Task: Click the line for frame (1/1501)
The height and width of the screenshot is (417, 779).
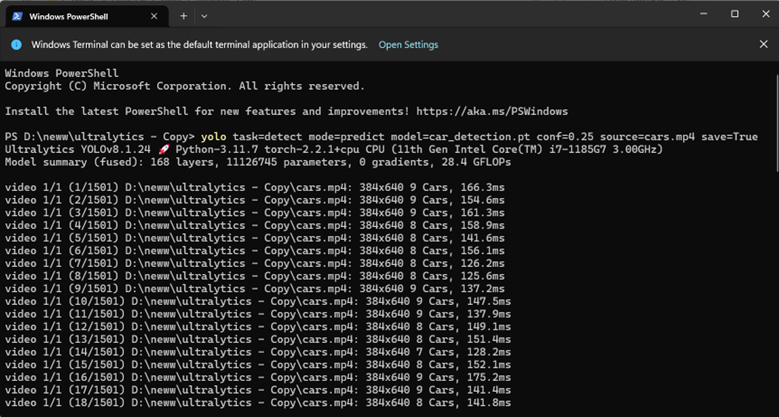Action: 255,187
